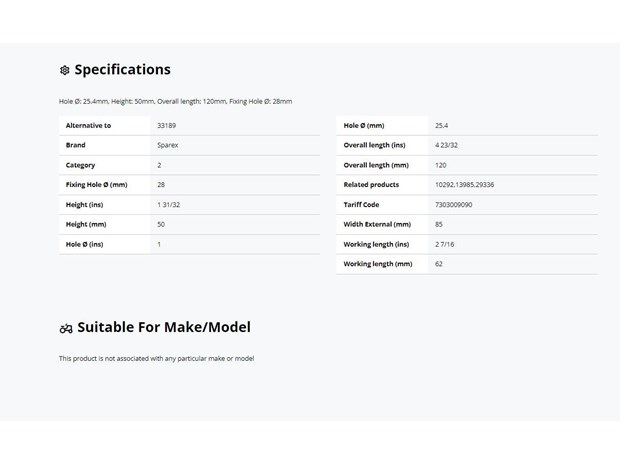Click the tractor icon beside Suitable For Make/Model
Viewport: 620px width, 465px height.
(66, 329)
